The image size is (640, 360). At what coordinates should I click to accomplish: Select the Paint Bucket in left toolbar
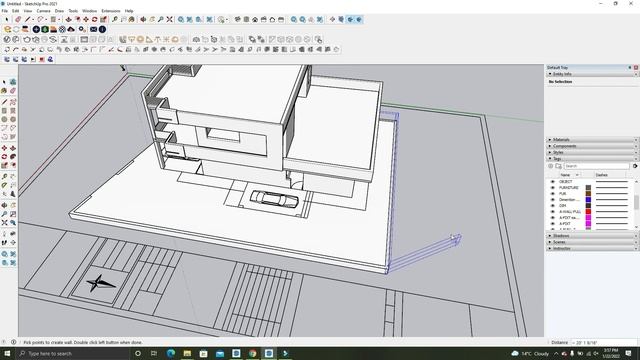click(x=4, y=91)
